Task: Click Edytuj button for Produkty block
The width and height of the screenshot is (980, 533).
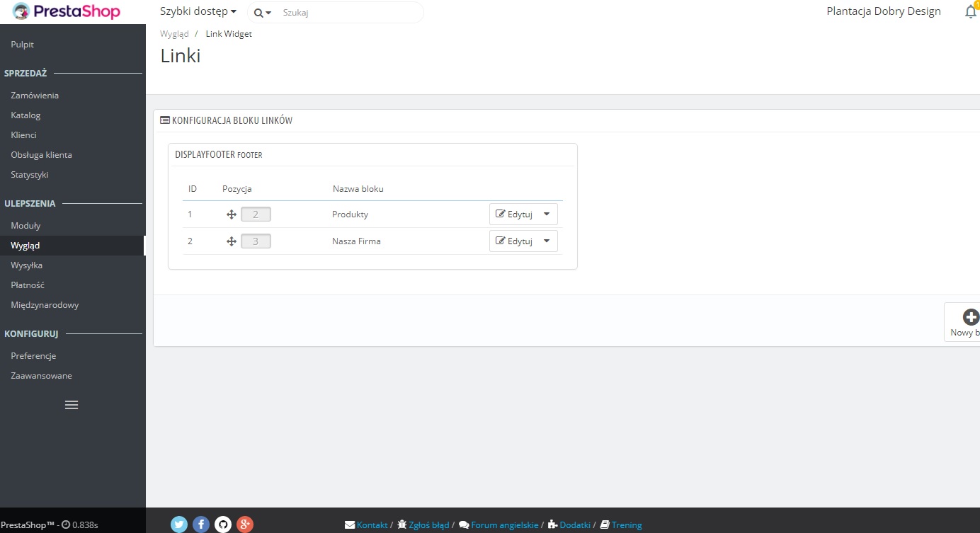Action: (513, 214)
